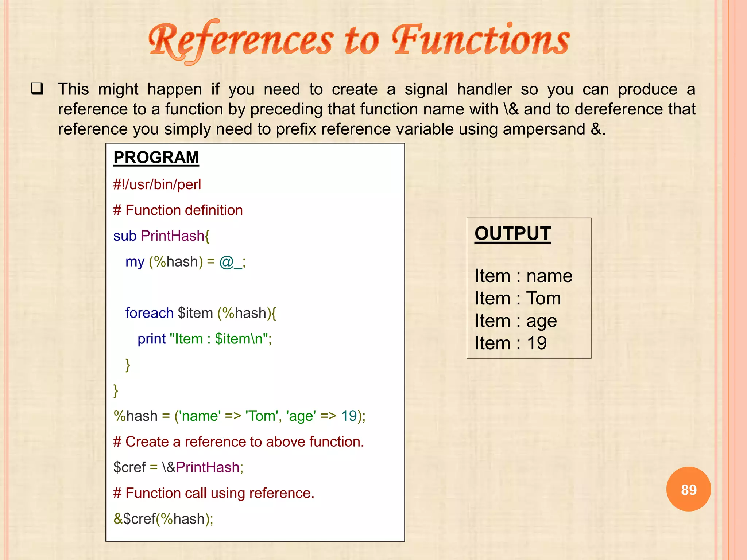
Task: Click the output line 'Item : name'
Action: click(524, 276)
